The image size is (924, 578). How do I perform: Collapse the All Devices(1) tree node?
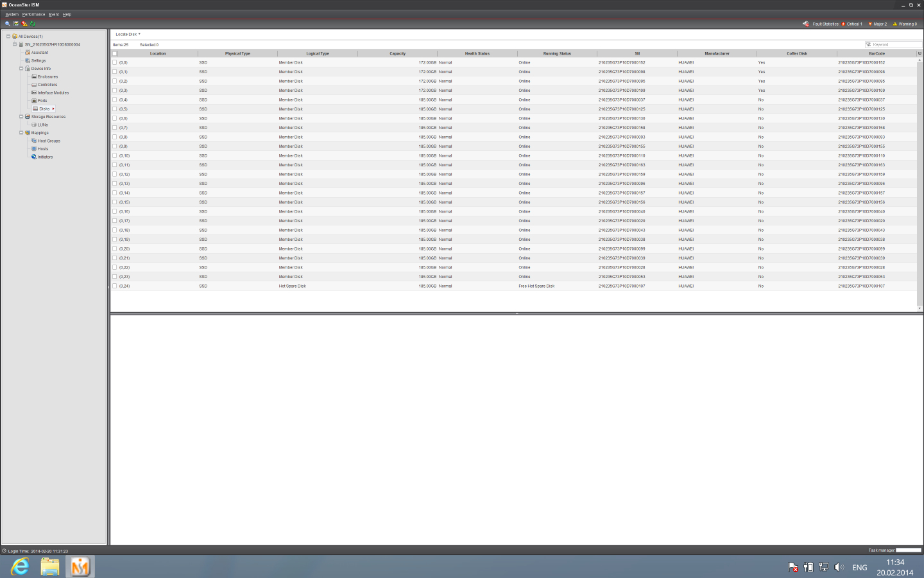click(x=8, y=37)
